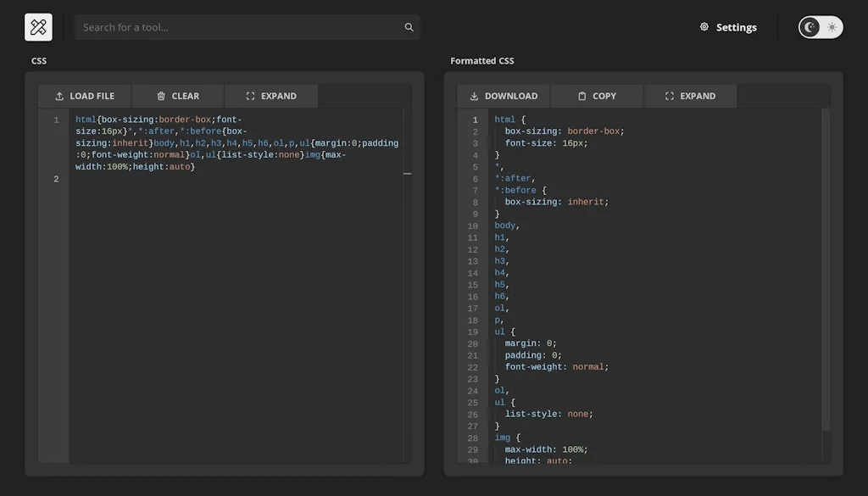Open the app logo home icon
This screenshot has height=496, width=868.
point(38,27)
